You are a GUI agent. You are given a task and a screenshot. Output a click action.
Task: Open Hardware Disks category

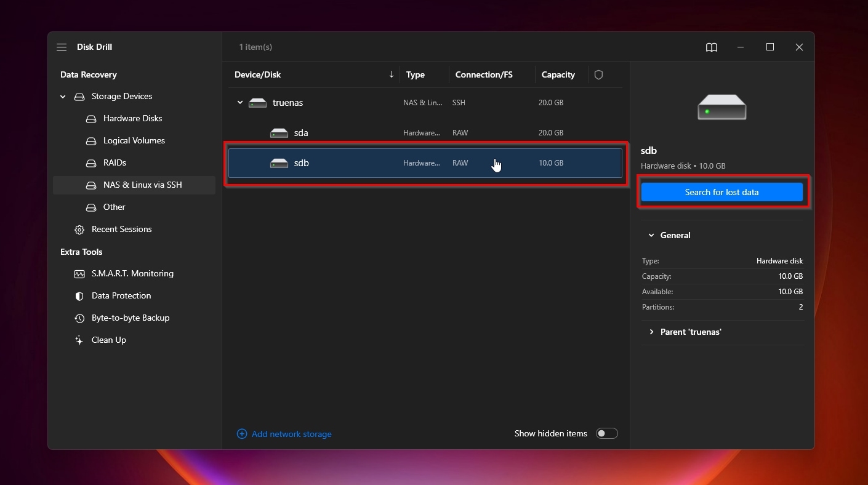pyautogui.click(x=132, y=118)
